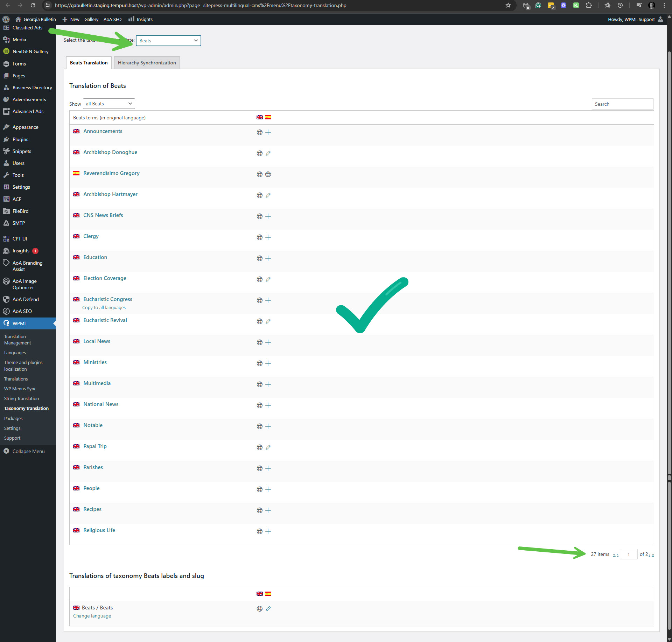Click the plus icon to add Announcements translation
The width and height of the screenshot is (672, 642).
[x=268, y=132]
